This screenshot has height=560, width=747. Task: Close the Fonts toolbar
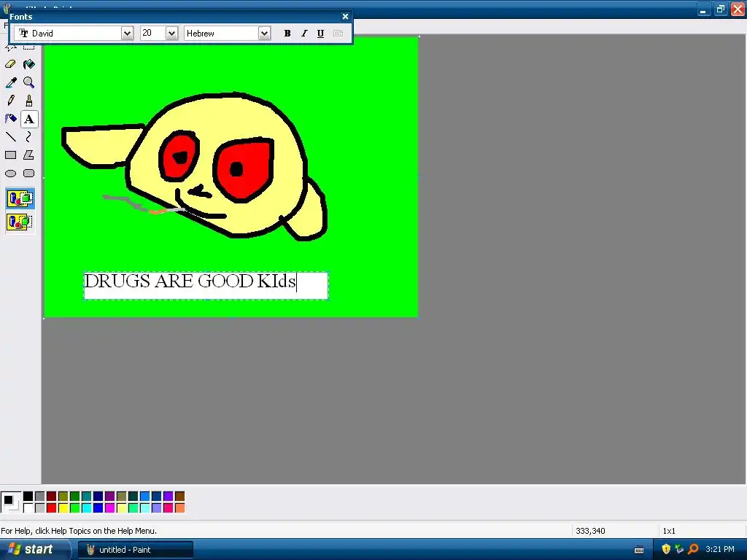pyautogui.click(x=345, y=17)
